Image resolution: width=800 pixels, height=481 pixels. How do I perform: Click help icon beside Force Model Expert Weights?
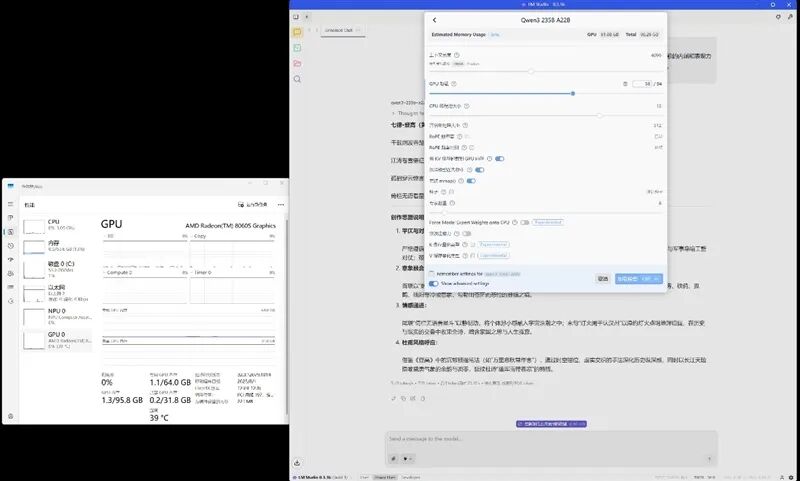tap(515, 222)
